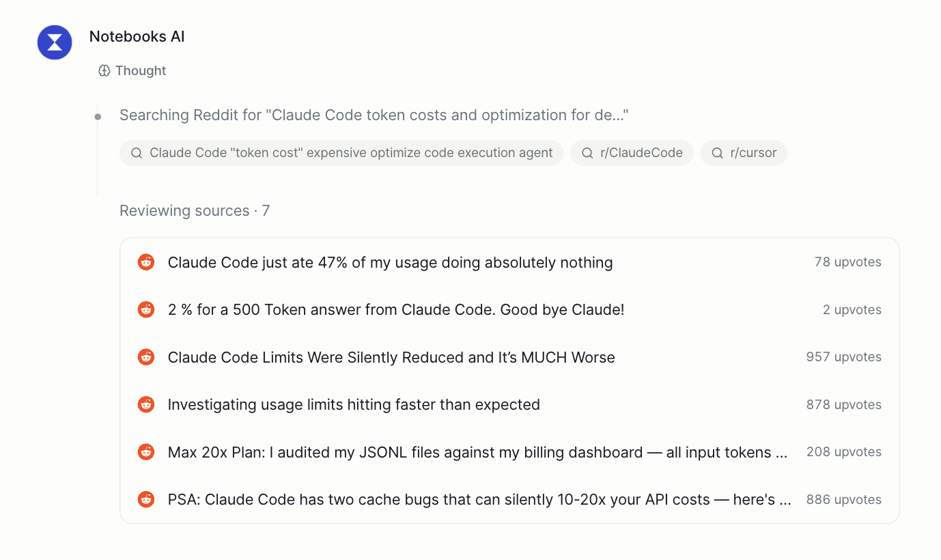Click the "Searching Reddit for" step text
941x560 pixels.
click(x=374, y=115)
